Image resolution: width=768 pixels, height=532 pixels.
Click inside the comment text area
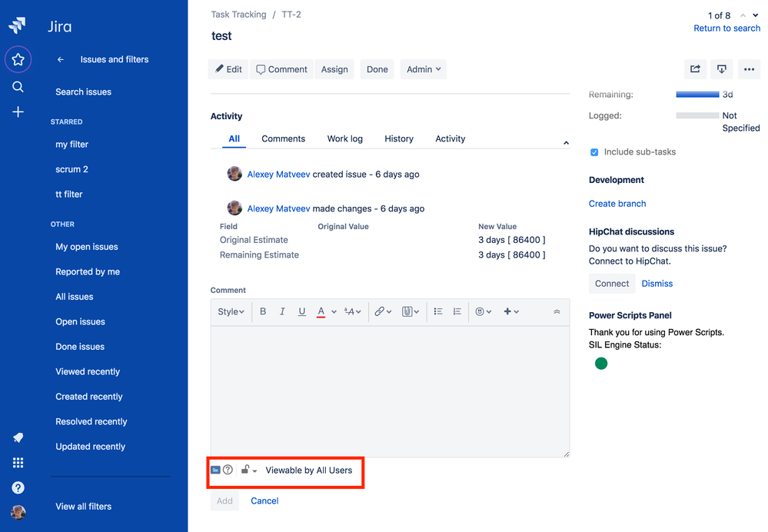click(x=390, y=391)
